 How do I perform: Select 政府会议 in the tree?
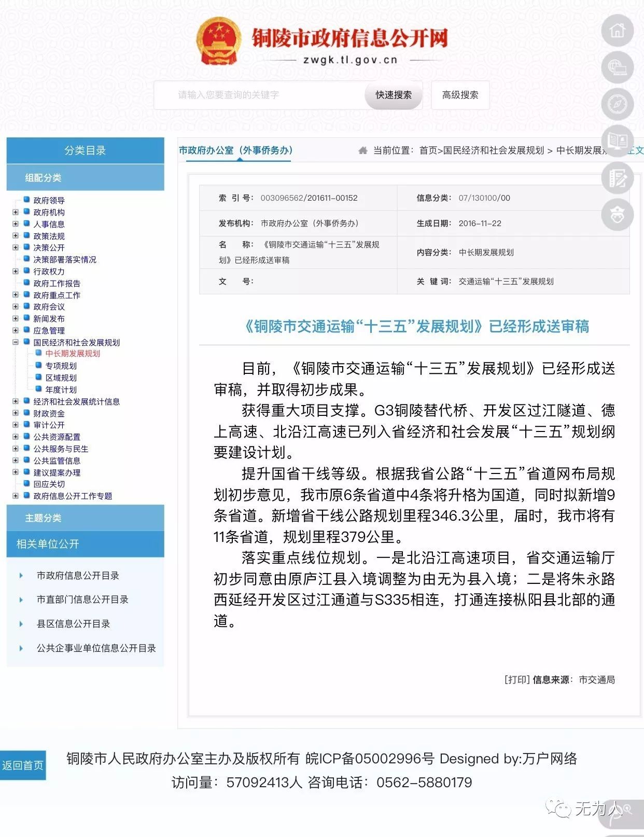coord(49,307)
